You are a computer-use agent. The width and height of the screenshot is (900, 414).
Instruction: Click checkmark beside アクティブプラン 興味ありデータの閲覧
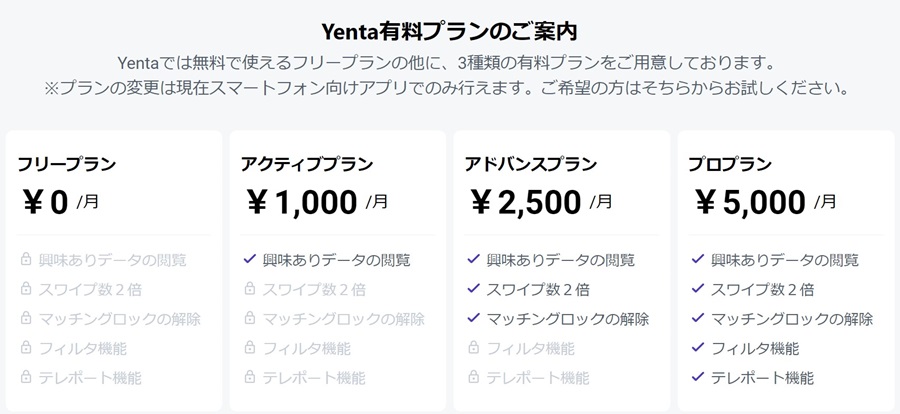(x=250, y=259)
